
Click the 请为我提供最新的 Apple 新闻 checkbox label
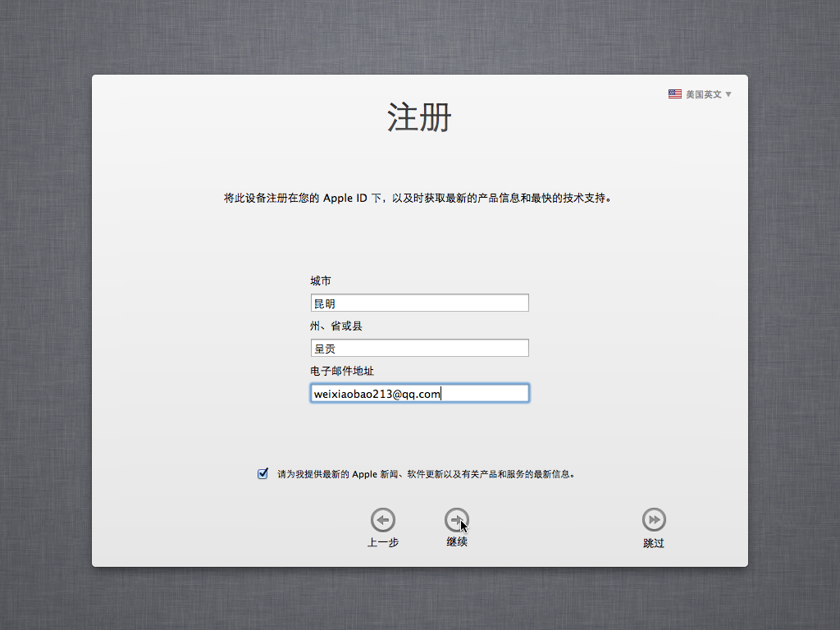(x=426, y=474)
